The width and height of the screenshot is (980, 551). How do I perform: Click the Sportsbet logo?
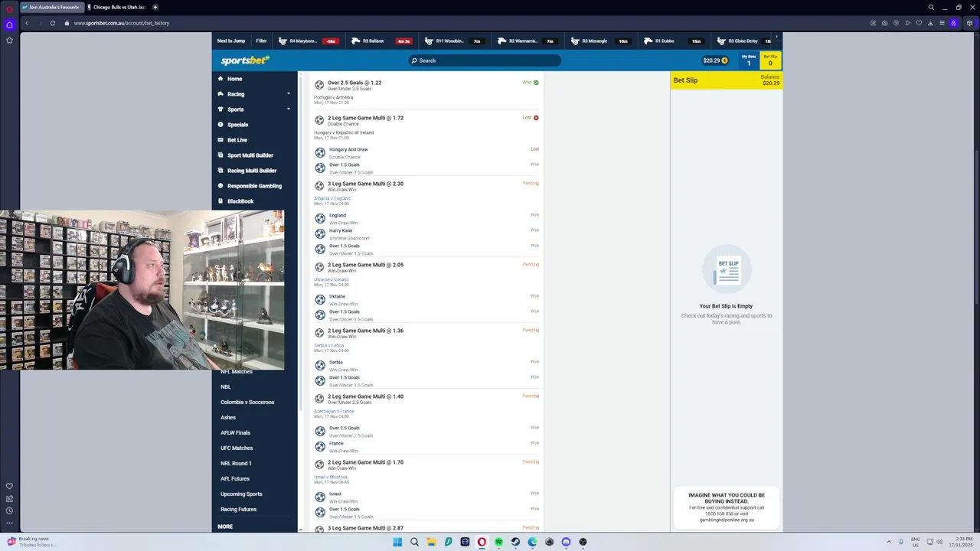(245, 60)
